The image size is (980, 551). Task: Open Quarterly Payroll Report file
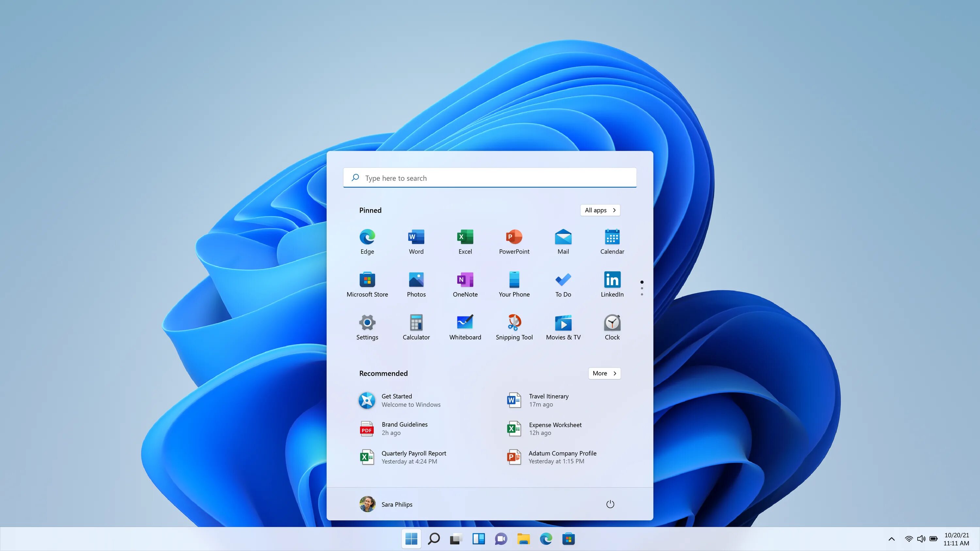click(413, 457)
